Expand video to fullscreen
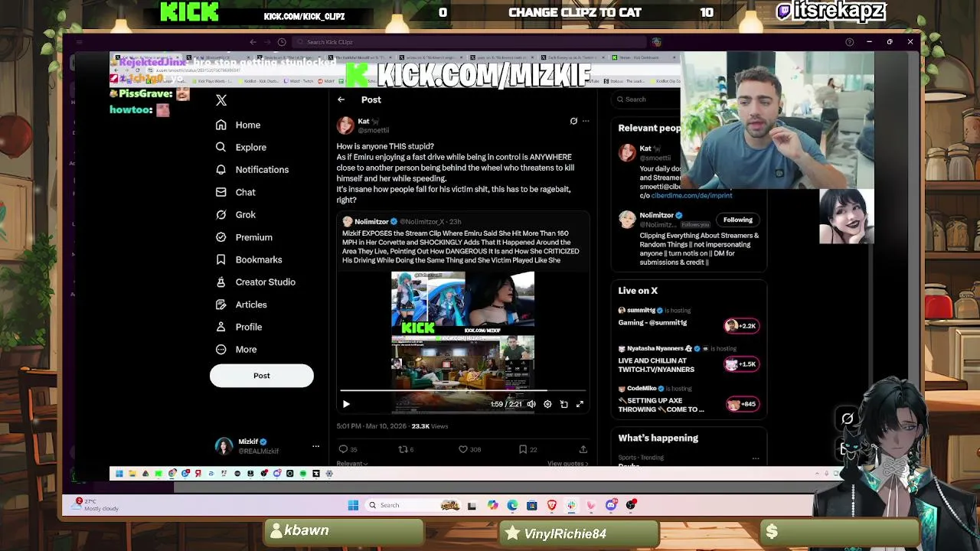Viewport: 980px width, 551px height. [x=580, y=404]
